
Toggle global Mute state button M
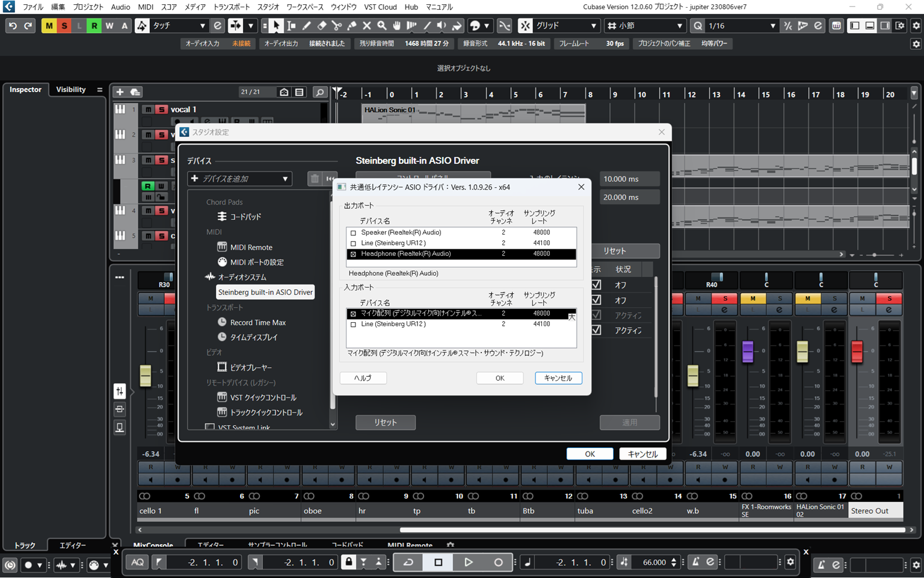coord(49,26)
